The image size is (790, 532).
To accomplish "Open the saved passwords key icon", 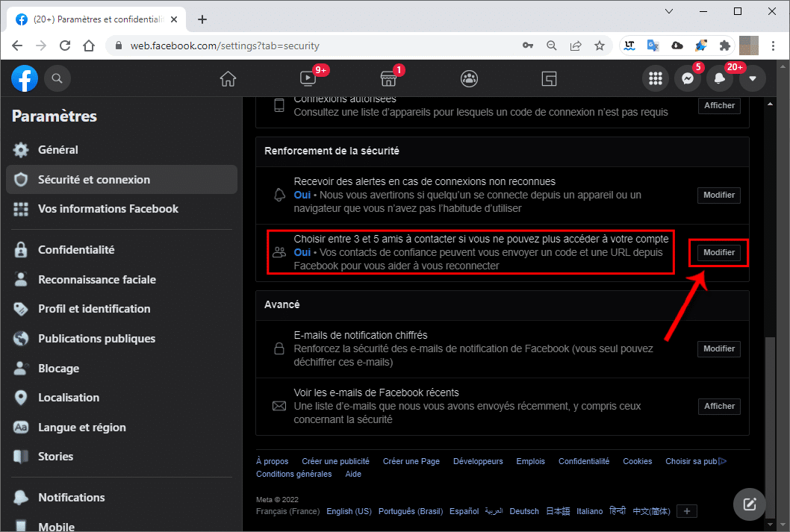I will [527, 46].
